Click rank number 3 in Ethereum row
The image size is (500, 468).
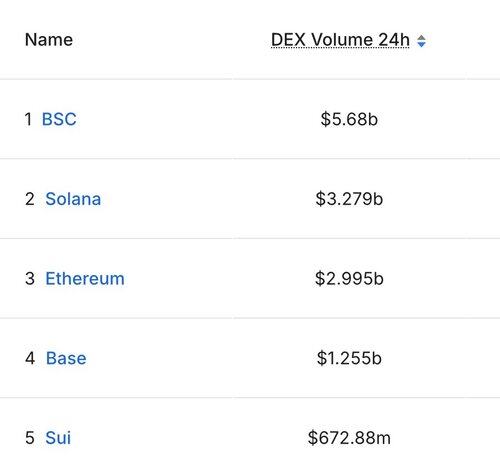30,279
